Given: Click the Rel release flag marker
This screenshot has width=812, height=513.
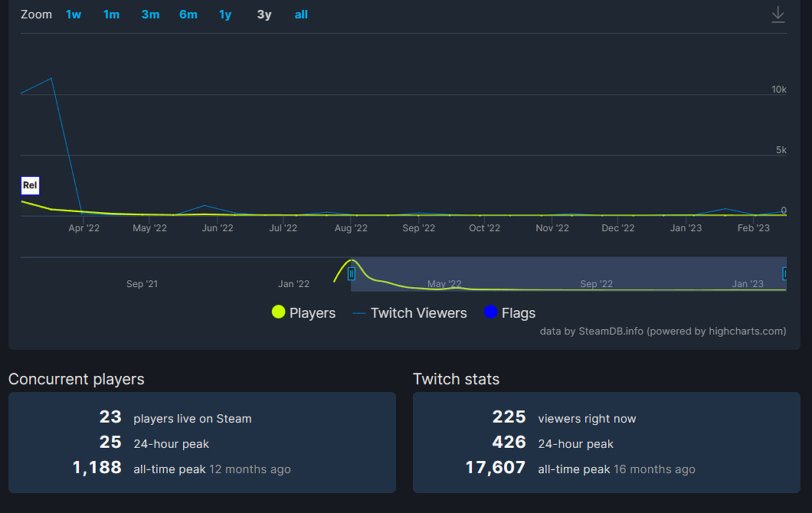Looking at the screenshot, I should click(30, 185).
